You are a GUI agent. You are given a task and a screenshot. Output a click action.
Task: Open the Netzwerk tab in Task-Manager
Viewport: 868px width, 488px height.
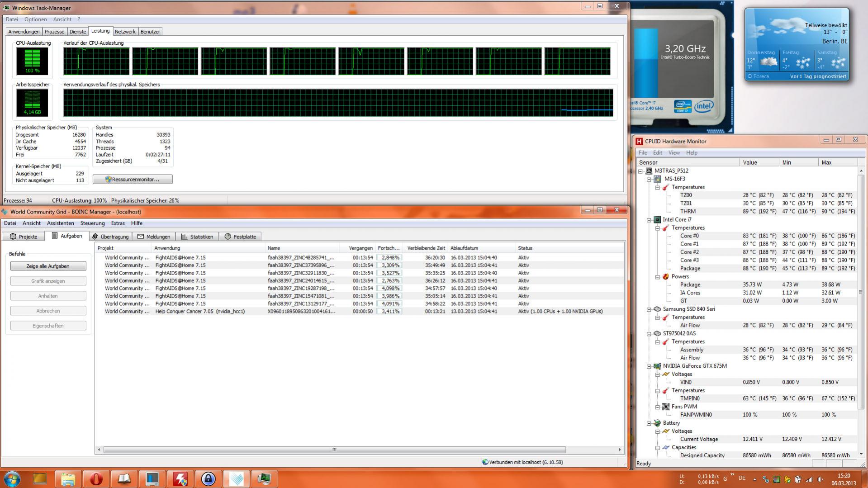pyautogui.click(x=125, y=32)
